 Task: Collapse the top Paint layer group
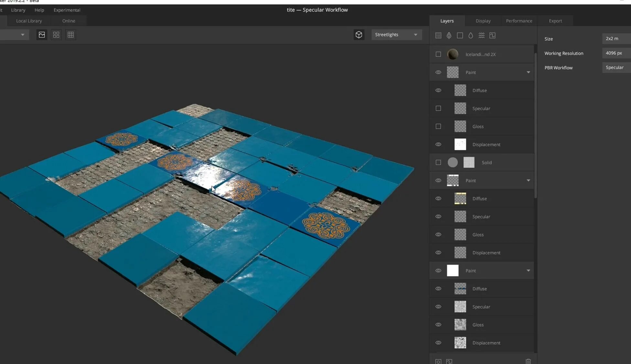pyautogui.click(x=528, y=72)
